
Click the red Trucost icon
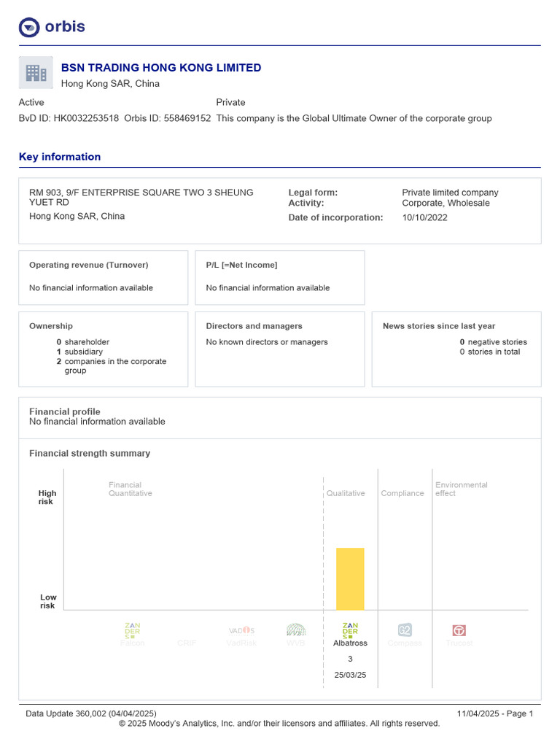459,630
